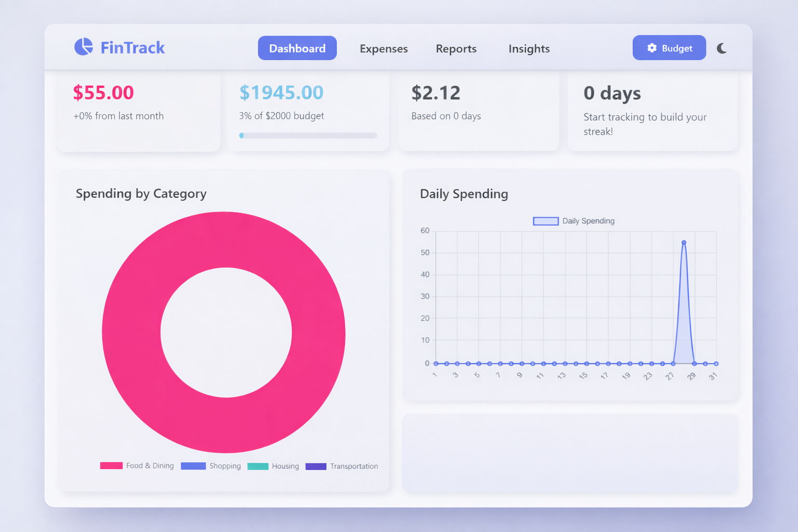The image size is (798, 532).
Task: Toggle dark mode with the moon icon
Action: click(x=722, y=48)
